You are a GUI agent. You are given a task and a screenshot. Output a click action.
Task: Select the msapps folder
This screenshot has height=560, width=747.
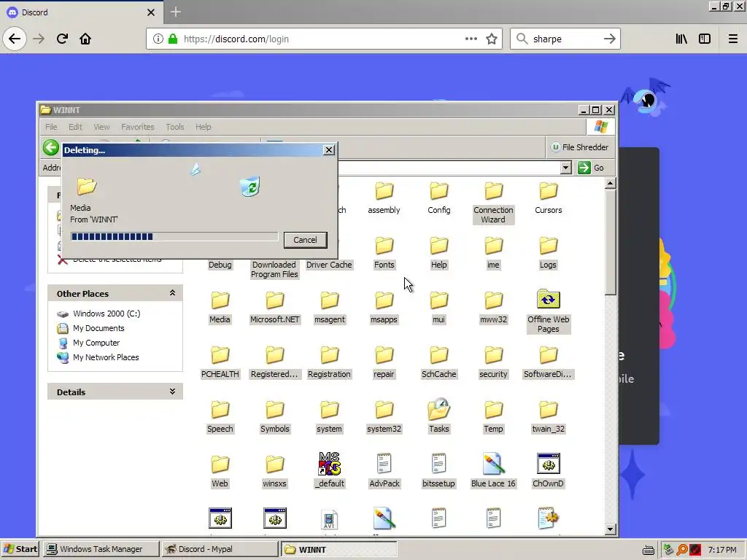384,308
